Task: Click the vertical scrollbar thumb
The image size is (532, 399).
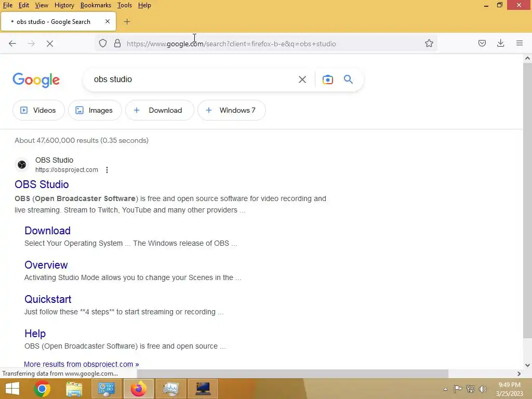Action: (527, 200)
